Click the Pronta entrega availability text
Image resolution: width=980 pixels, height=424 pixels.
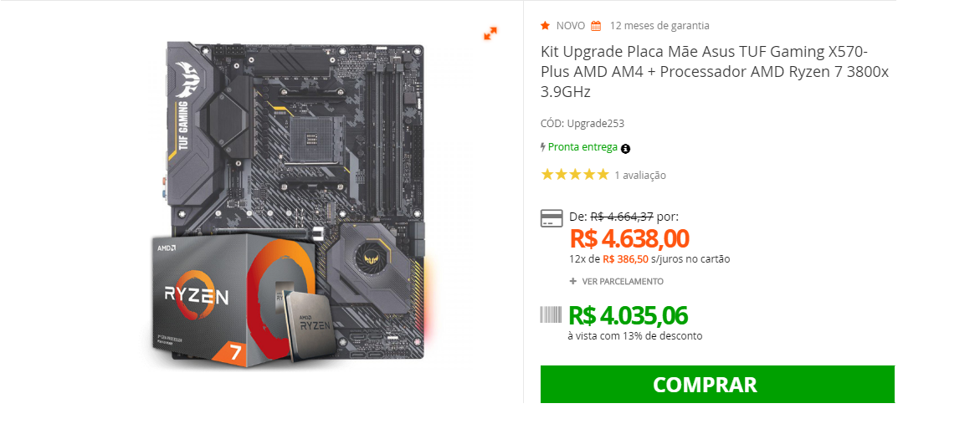click(582, 147)
